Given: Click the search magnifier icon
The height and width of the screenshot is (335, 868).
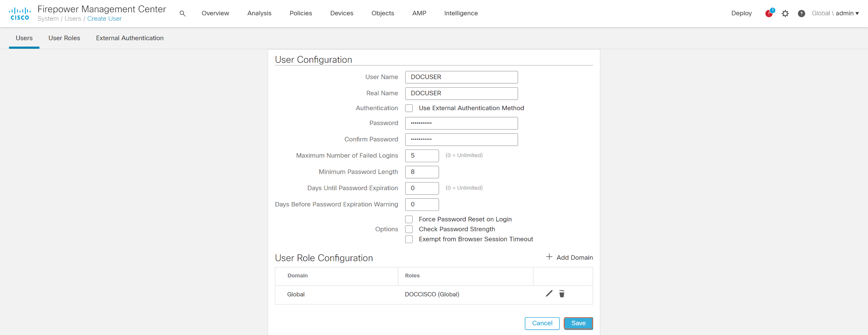Looking at the screenshot, I should coord(183,14).
